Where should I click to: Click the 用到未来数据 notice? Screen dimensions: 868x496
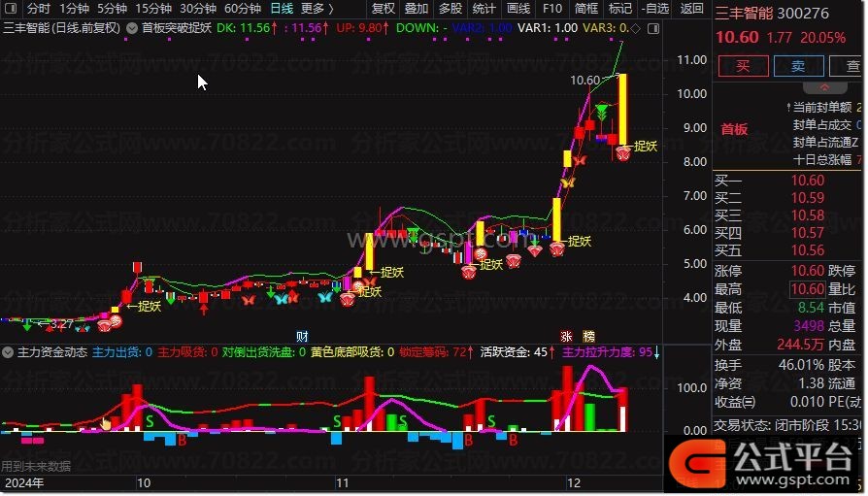(36, 466)
